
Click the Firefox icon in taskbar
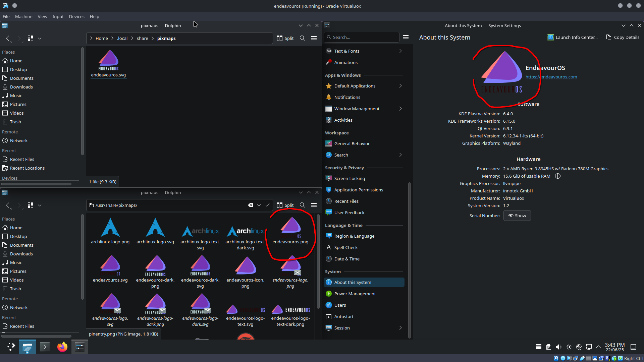[x=62, y=347]
